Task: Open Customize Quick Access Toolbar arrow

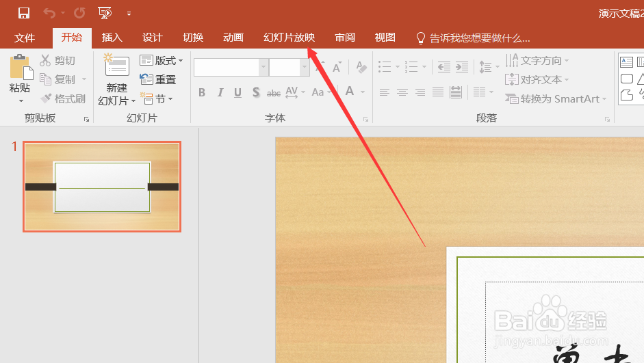Action: pyautogui.click(x=129, y=14)
